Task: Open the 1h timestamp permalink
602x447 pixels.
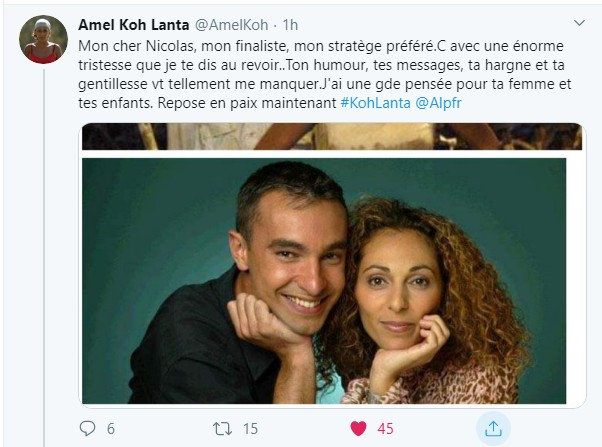Action: [290, 25]
